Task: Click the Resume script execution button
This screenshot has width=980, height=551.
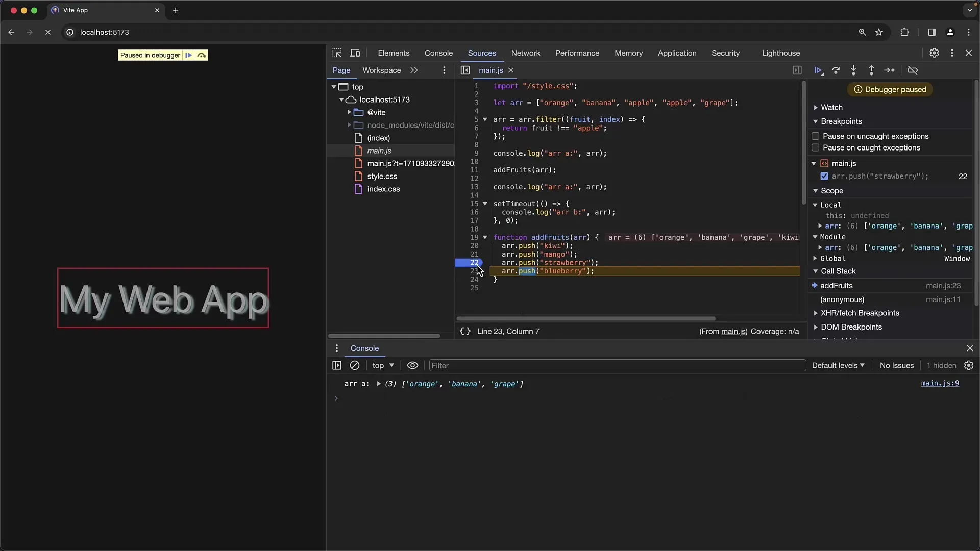Action: point(818,70)
